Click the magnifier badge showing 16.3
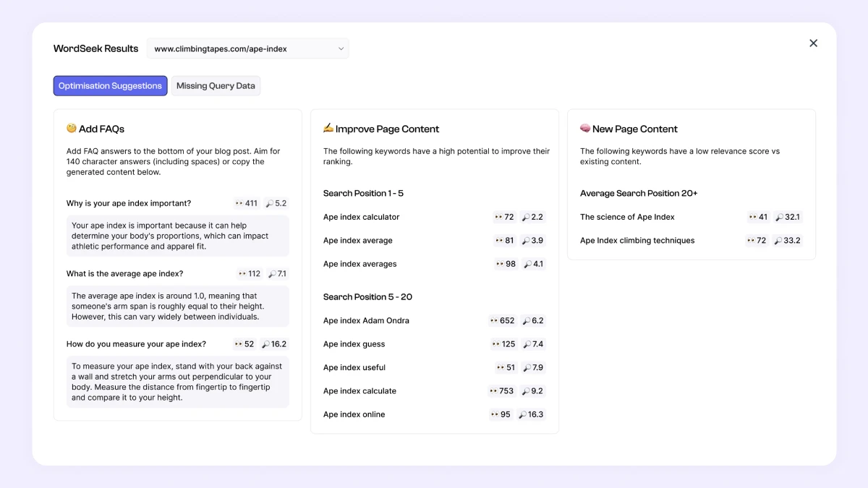 (x=531, y=415)
